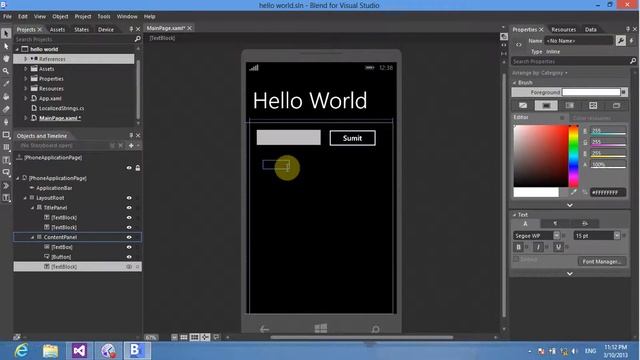Select the No brush type
Viewport: 640px width, 360px height.
point(523,106)
